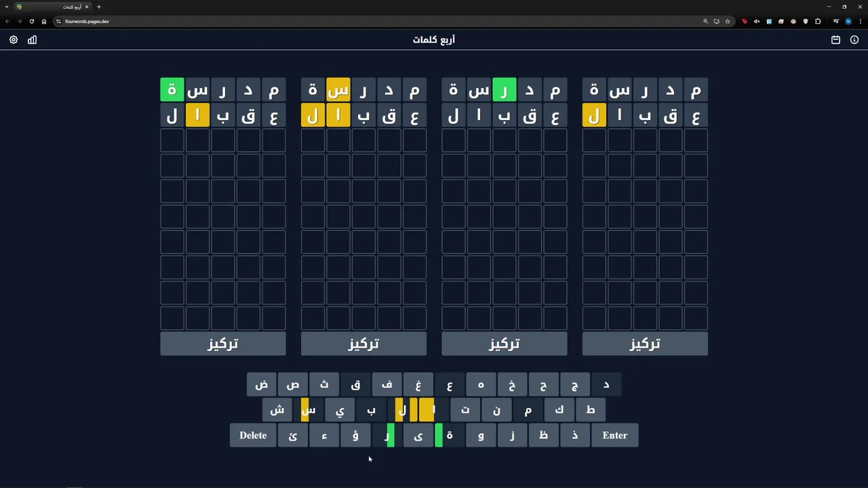
Task: Open the blue N profile avatar
Action: pyautogui.click(x=848, y=21)
